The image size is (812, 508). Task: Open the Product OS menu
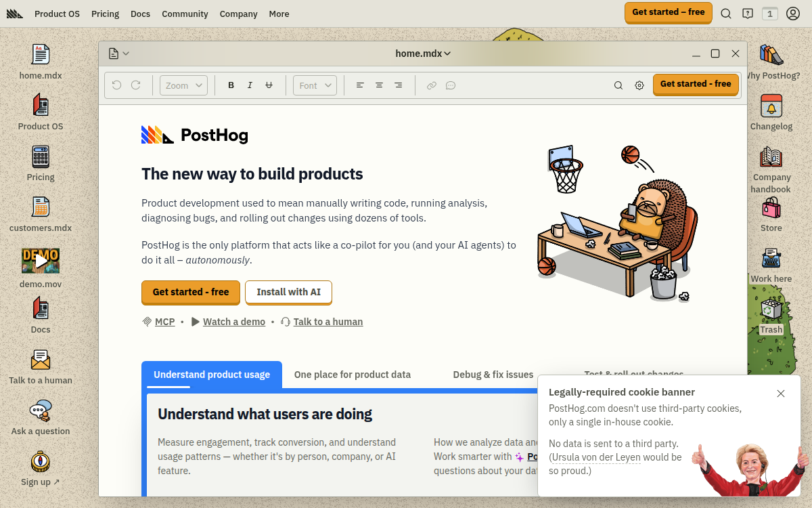pyautogui.click(x=57, y=14)
